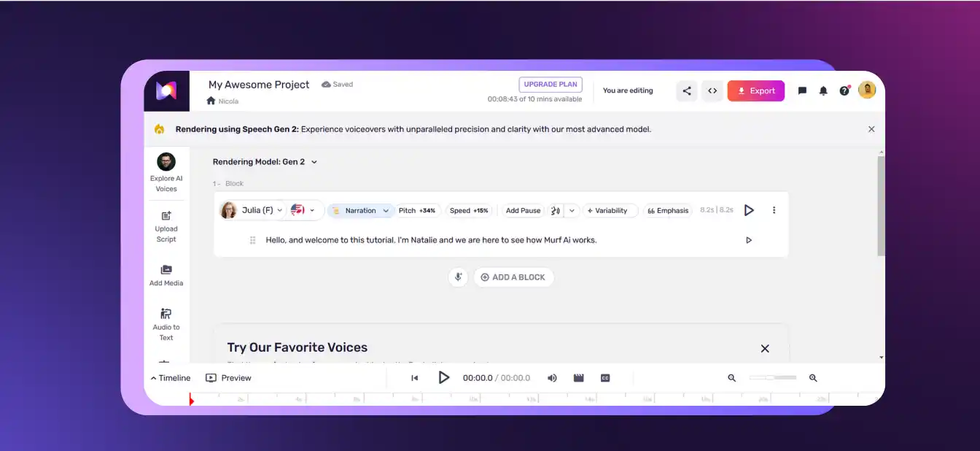The width and height of the screenshot is (980, 451).
Task: Play the block with the large play icon
Action: click(x=749, y=210)
